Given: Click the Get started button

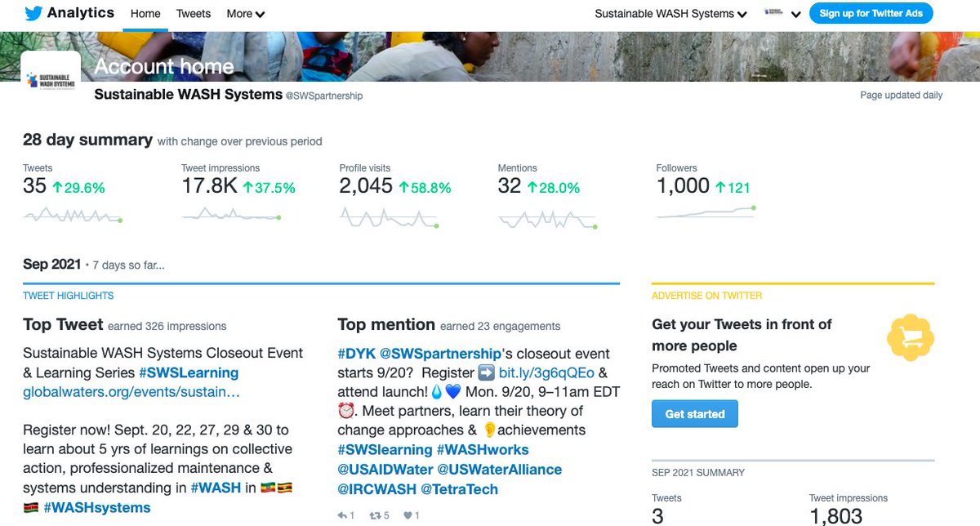Looking at the screenshot, I should [x=695, y=414].
